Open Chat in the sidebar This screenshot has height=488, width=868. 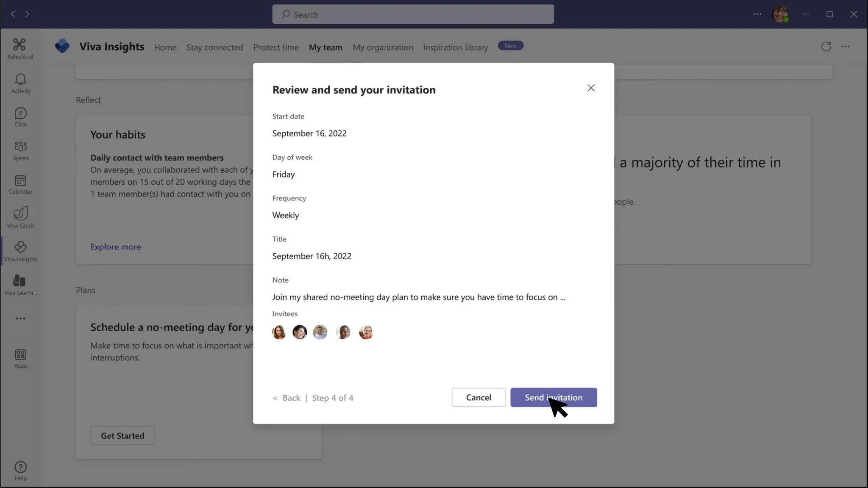point(20,117)
